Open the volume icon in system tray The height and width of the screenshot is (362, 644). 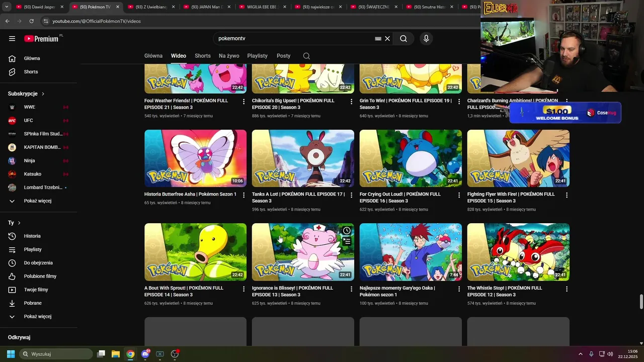point(610,354)
